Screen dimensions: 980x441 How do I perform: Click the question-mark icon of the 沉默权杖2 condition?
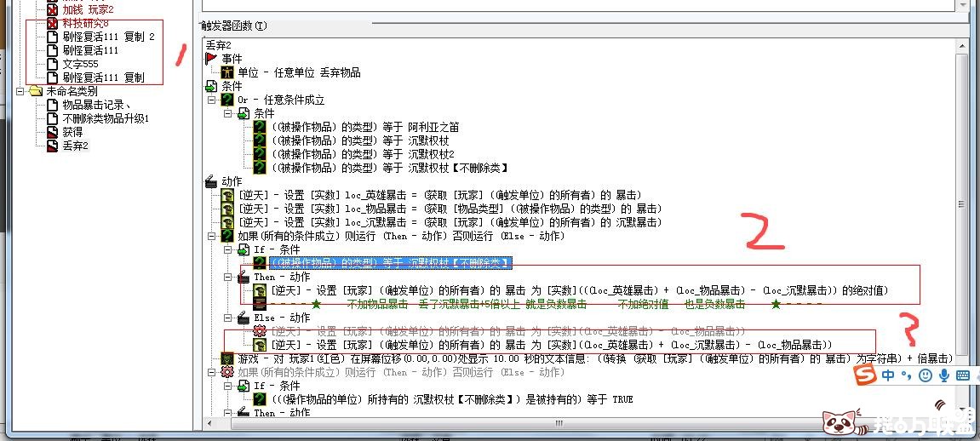[x=260, y=154]
